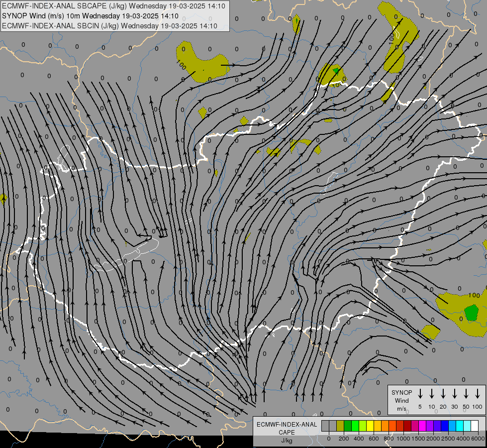Click the 0 tick label under CAPE scale
Viewport: 487px width, 448px height.
pos(329,439)
